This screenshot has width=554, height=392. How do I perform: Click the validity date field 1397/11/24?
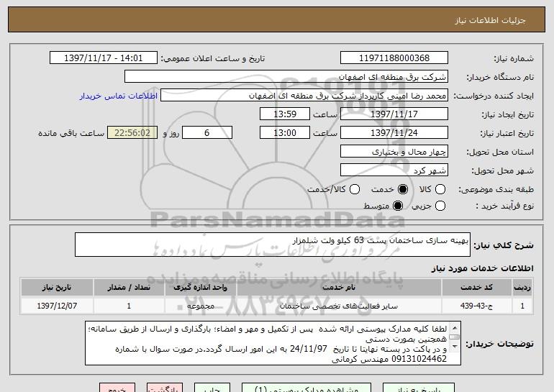(x=394, y=133)
